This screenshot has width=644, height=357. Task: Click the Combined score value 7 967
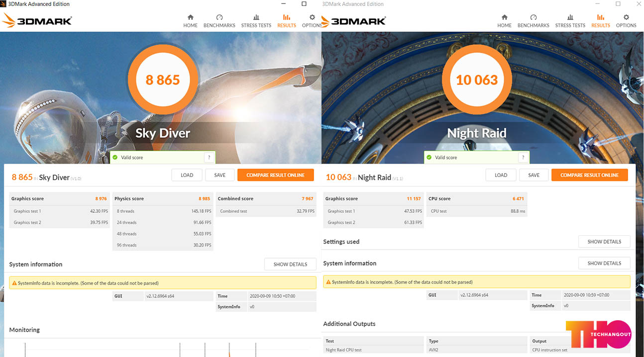[308, 198]
